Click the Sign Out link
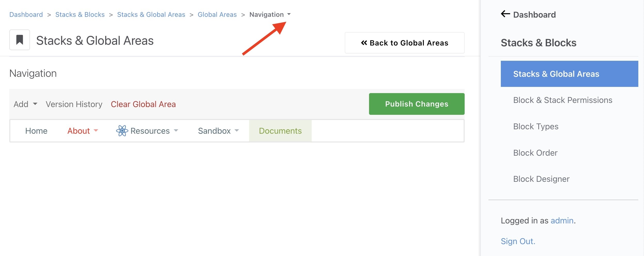The image size is (644, 256). click(x=518, y=241)
